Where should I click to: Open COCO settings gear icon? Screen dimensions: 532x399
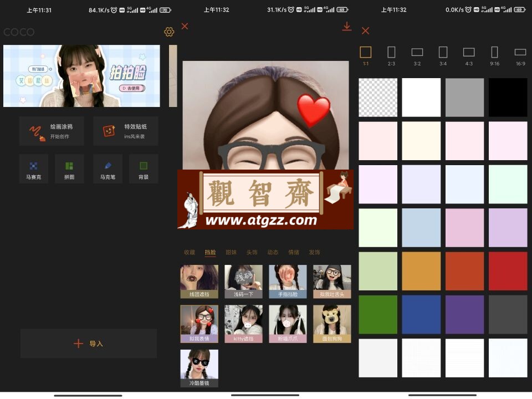(x=169, y=32)
